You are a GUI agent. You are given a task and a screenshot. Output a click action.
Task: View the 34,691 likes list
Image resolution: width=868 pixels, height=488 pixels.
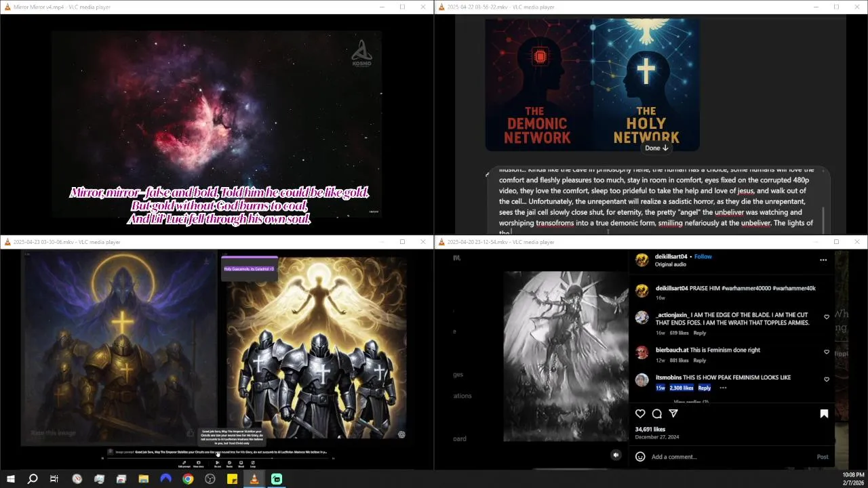(650, 429)
